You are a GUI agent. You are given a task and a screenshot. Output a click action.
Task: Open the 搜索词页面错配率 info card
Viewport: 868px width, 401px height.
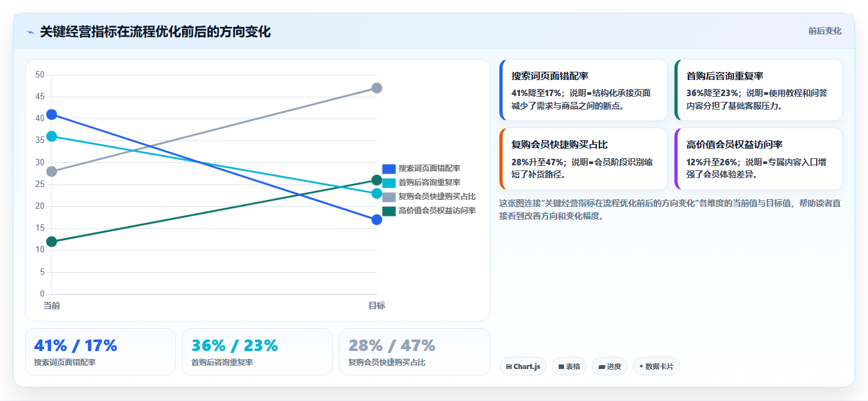pyautogui.click(x=583, y=90)
